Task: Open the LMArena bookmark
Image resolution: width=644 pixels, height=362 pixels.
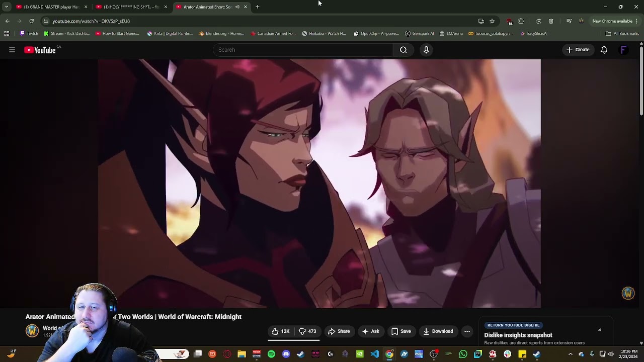Action: tap(451, 34)
